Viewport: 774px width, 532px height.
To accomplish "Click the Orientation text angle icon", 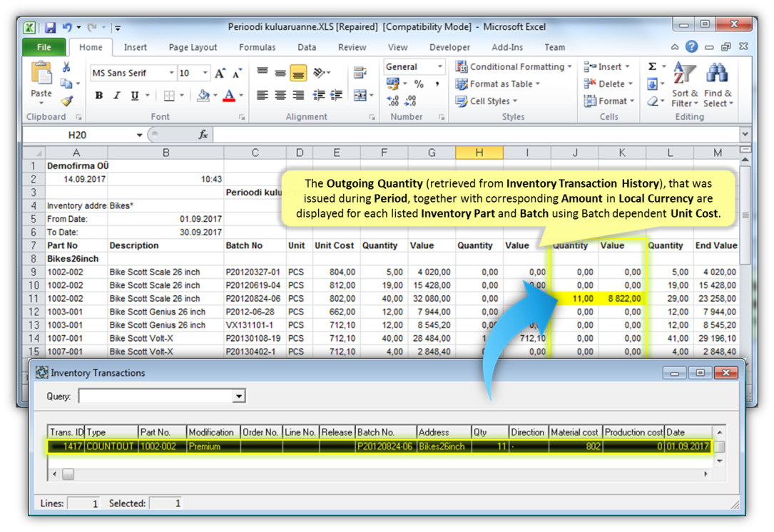I will (320, 73).
